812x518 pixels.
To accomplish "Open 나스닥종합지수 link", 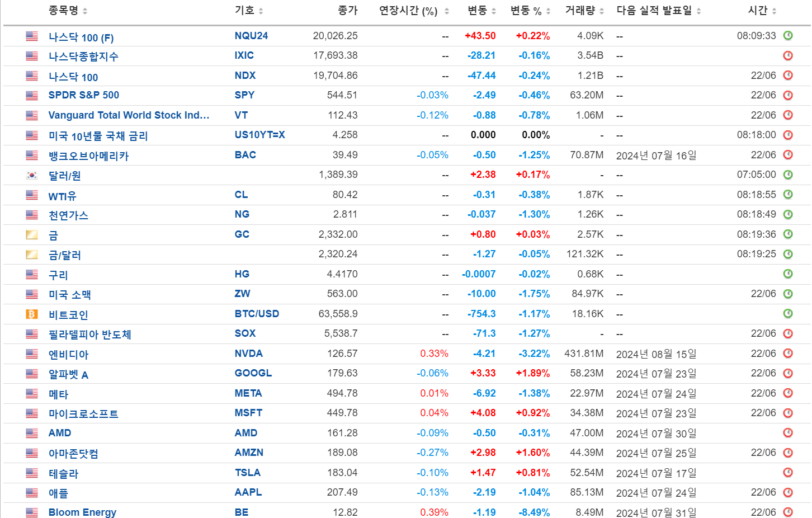I will pyautogui.click(x=83, y=56).
